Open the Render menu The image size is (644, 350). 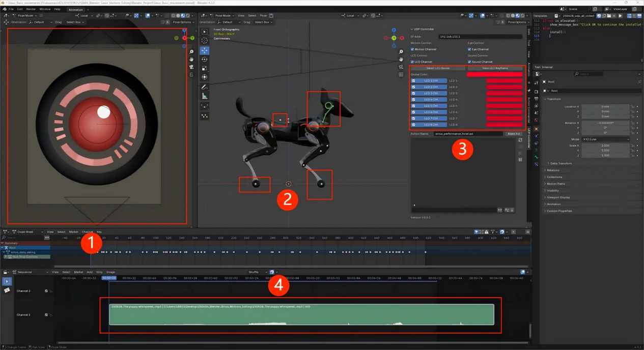pyautogui.click(x=31, y=9)
